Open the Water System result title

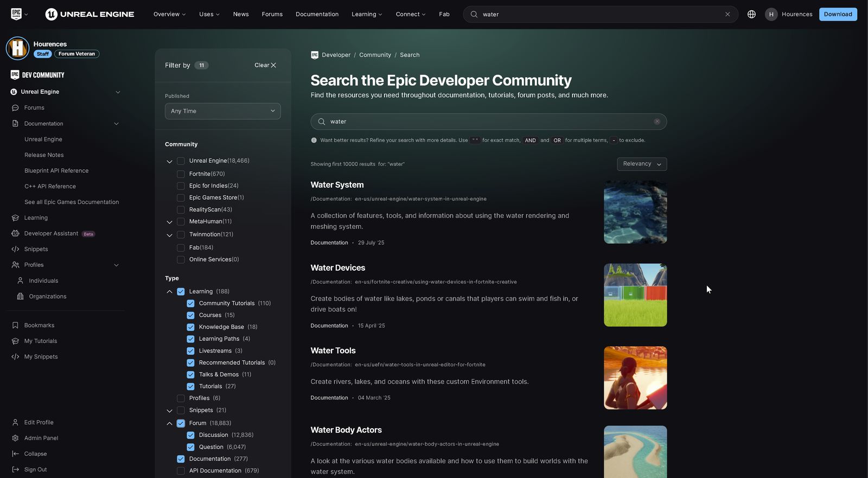[x=337, y=185]
